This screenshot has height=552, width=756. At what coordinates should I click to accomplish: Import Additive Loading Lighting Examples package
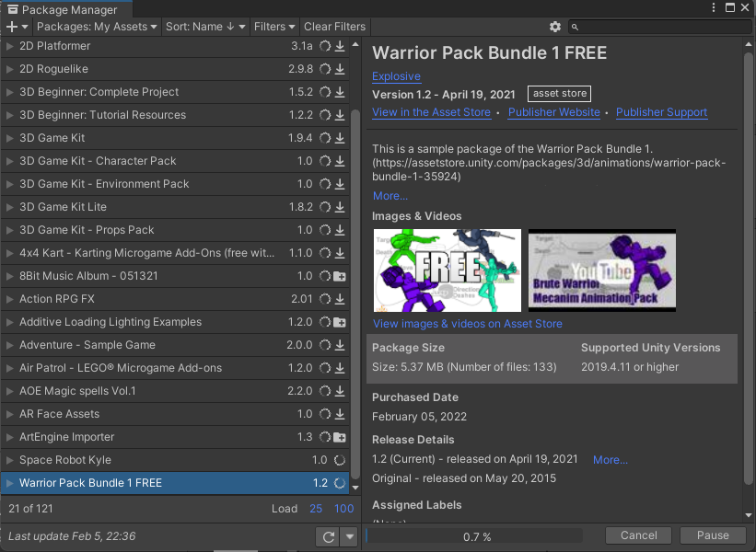click(340, 322)
